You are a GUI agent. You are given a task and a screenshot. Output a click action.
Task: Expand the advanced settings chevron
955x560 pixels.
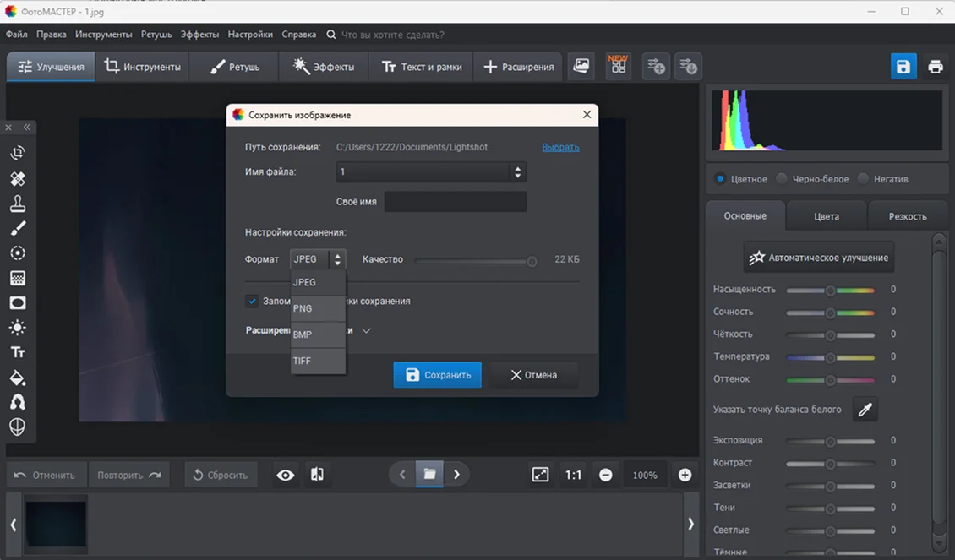366,330
